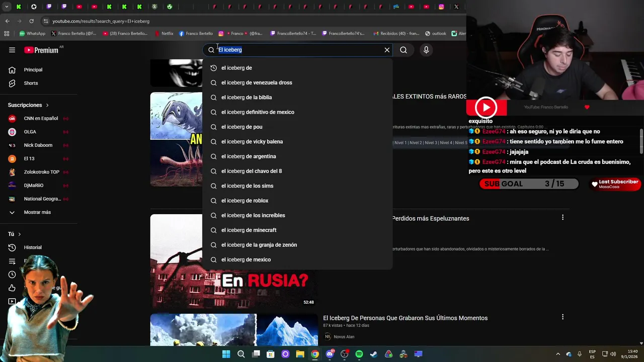The width and height of the screenshot is (644, 362).
Task: Open options menu for Perdidos más Espeluznantes video
Action: [x=562, y=217]
